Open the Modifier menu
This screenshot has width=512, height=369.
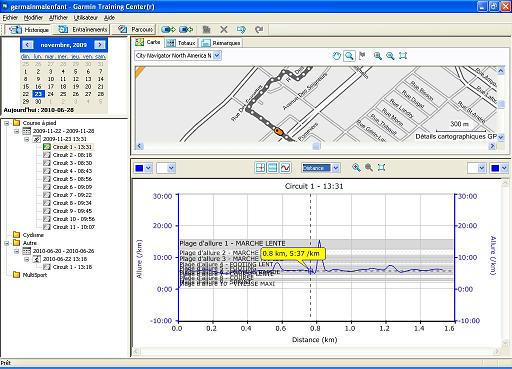click(33, 18)
